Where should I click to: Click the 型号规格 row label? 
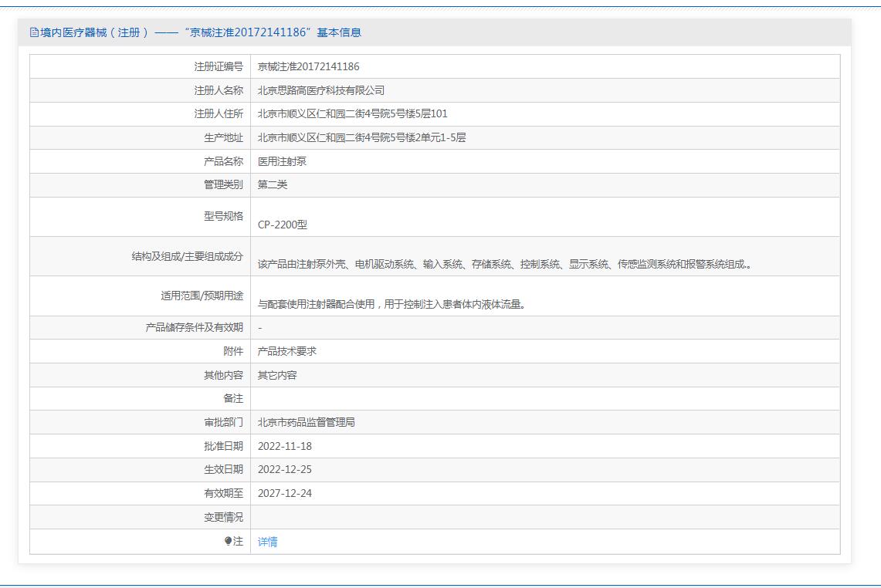pos(224,216)
